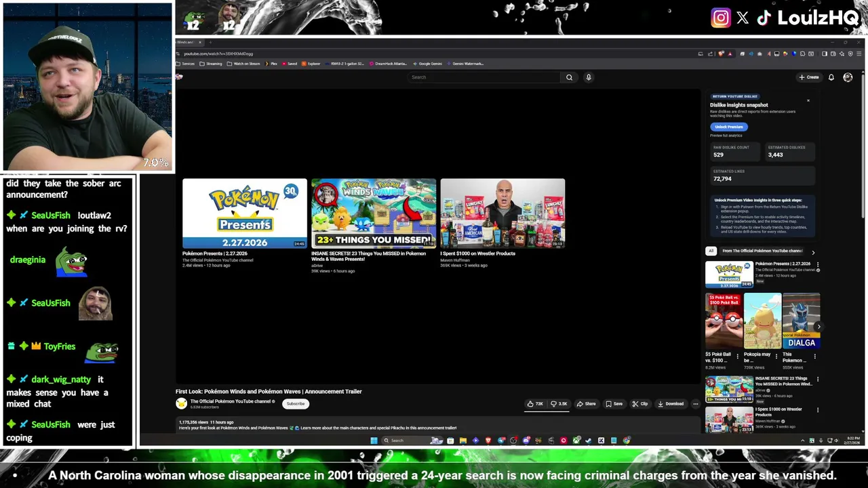Screen dimensions: 868x488
Task: Subscribe to The Official Pokémon YouTube channel
Action: (x=296, y=404)
